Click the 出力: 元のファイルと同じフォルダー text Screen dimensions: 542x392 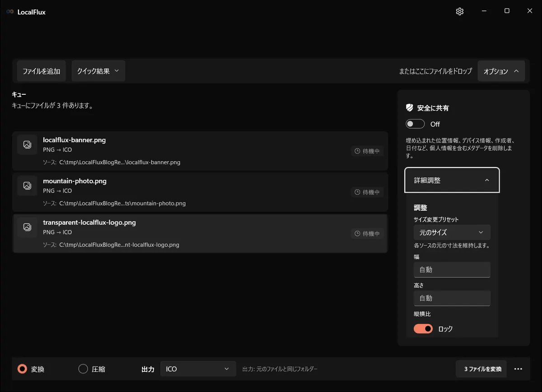280,369
